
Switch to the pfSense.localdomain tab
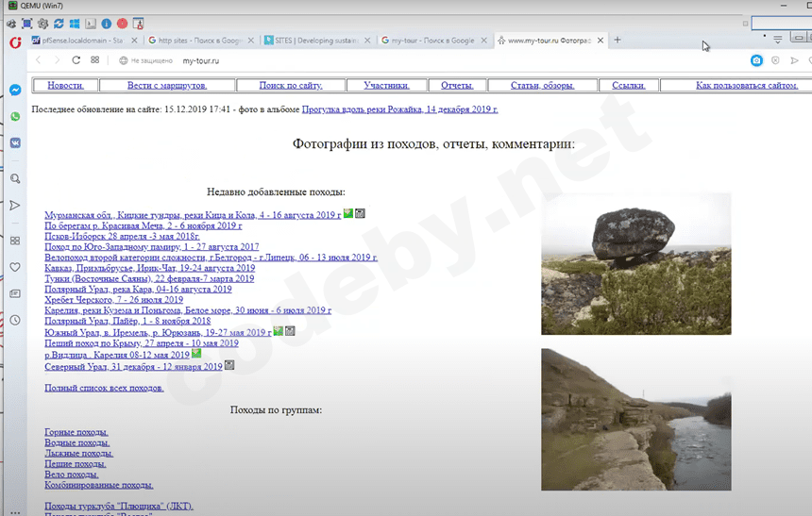[x=86, y=41]
